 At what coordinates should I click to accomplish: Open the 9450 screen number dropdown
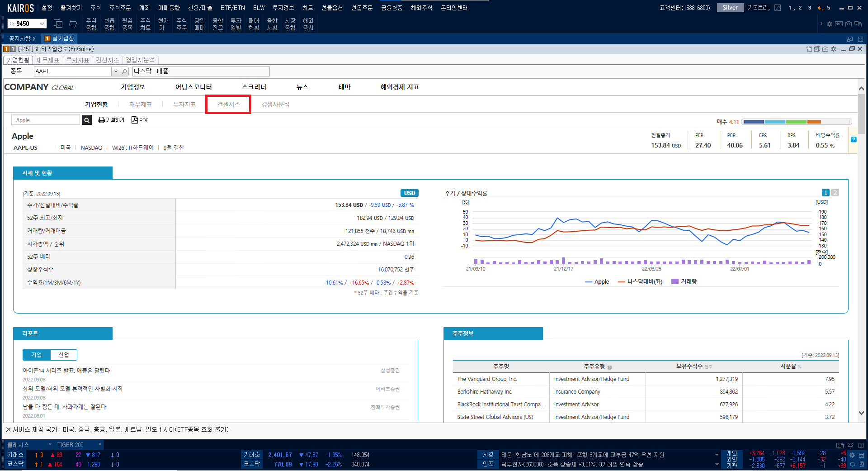(x=42, y=24)
